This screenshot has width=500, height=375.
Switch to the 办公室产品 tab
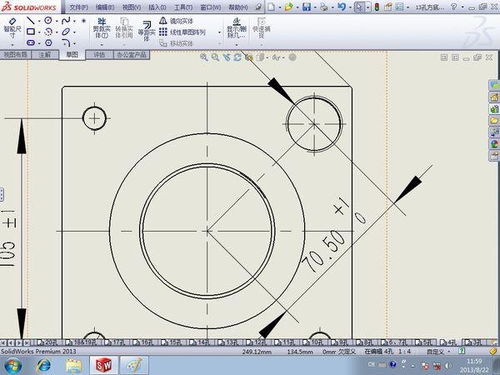pyautogui.click(x=132, y=55)
